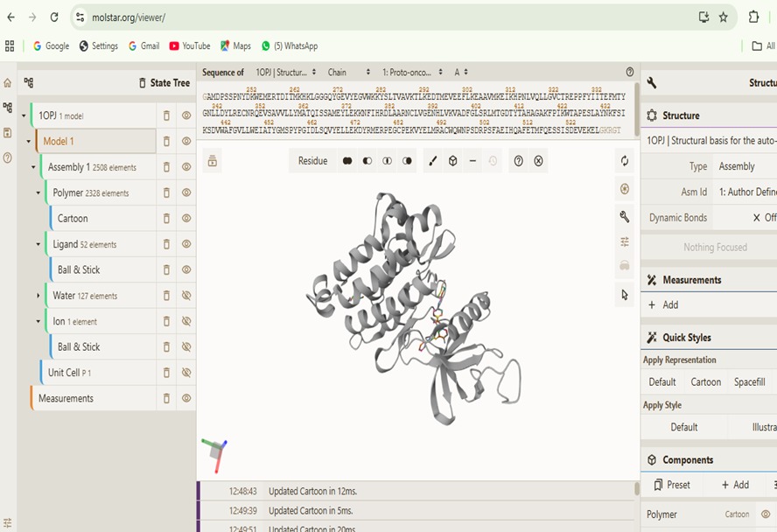Viewport: 777px width, 532px height.
Task: Toggle selection mode arrow cursor icon
Action: pyautogui.click(x=624, y=295)
